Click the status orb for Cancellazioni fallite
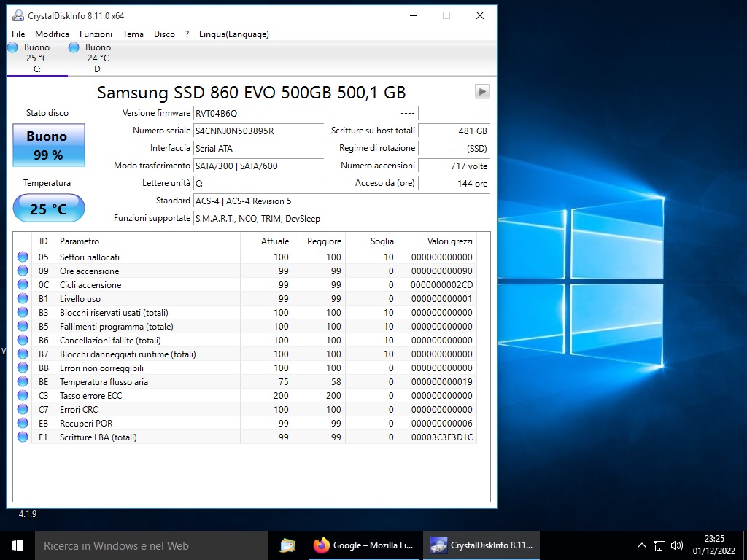This screenshot has height=560, width=747. point(23,340)
